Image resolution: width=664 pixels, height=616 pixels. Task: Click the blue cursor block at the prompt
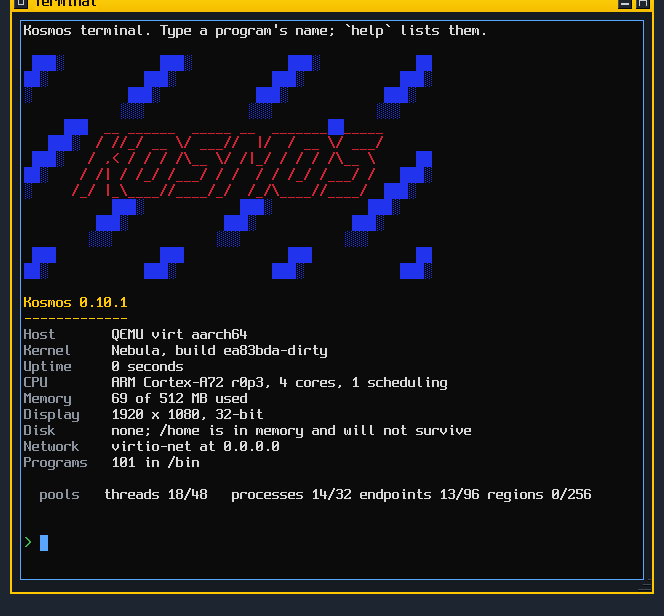44,543
